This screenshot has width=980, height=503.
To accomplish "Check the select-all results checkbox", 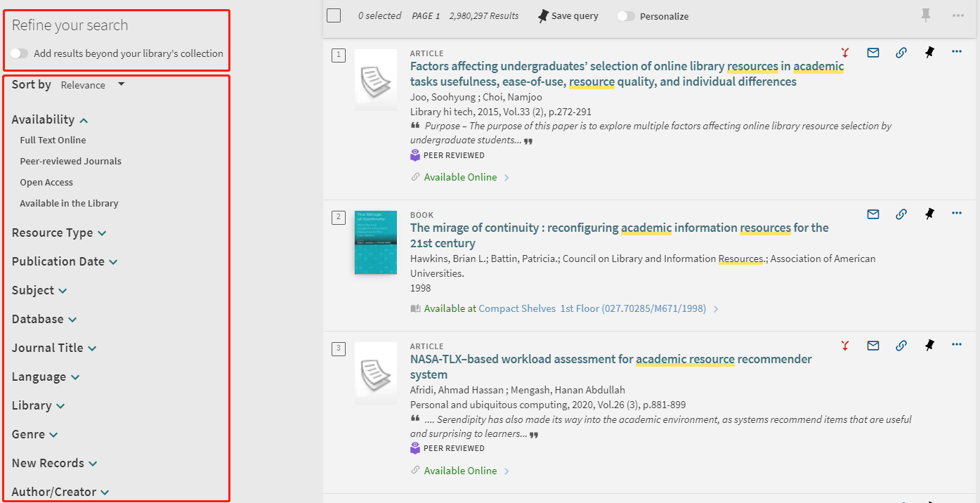I will pos(334,15).
